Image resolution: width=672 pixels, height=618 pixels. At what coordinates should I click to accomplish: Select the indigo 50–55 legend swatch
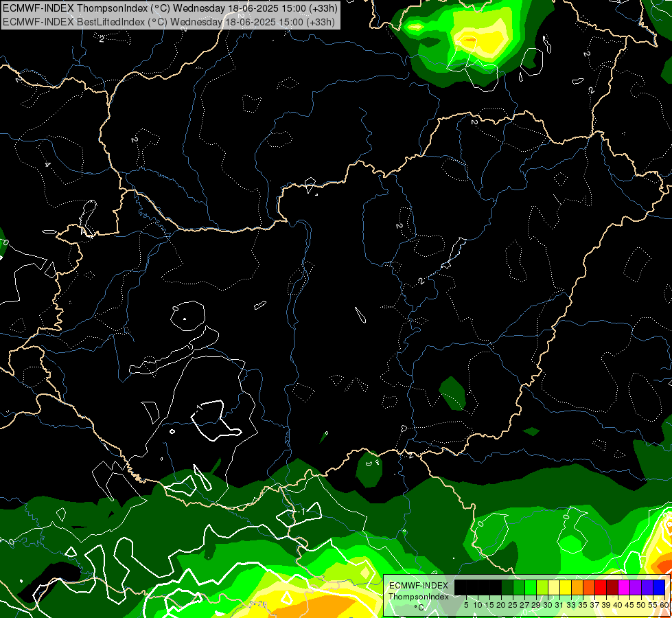tap(647, 587)
